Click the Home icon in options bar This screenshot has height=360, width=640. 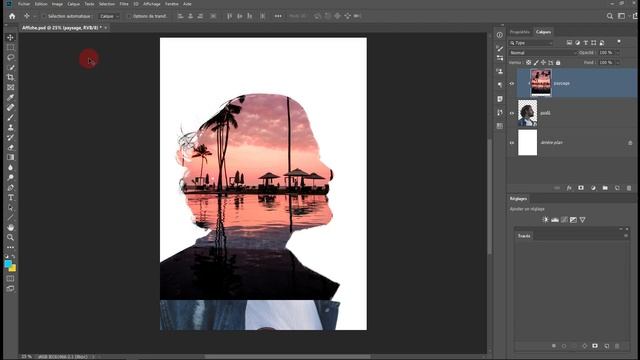[x=12, y=16]
